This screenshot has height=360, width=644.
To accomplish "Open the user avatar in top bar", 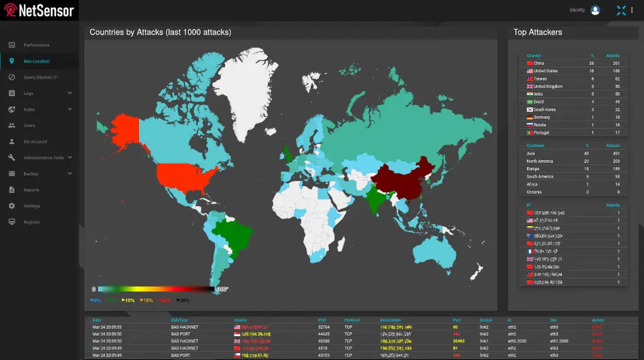I will (595, 10).
